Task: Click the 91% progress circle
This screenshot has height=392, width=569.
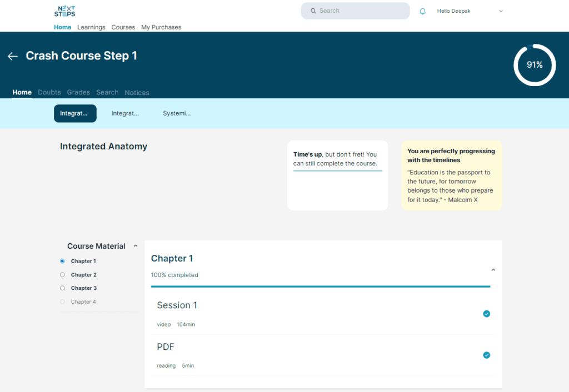Action: pos(534,65)
